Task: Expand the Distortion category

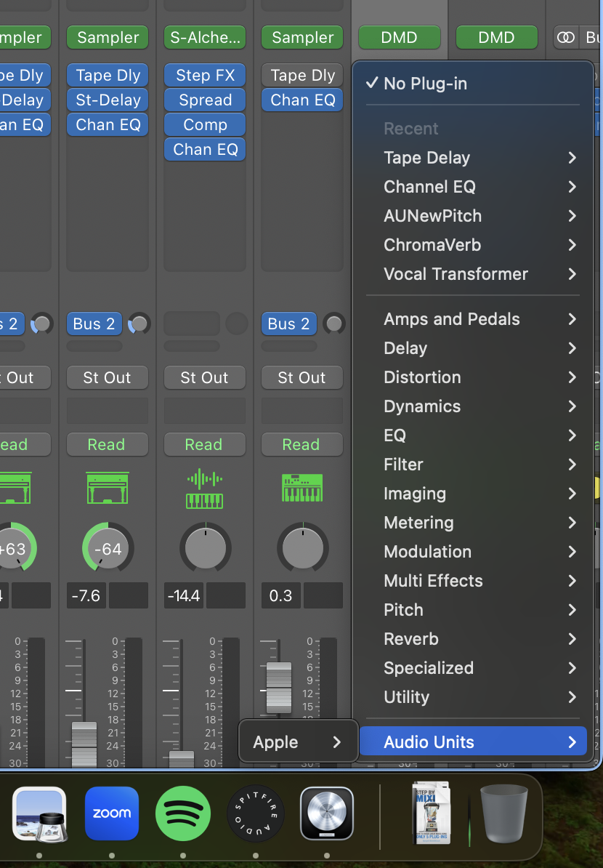Action: [472, 377]
